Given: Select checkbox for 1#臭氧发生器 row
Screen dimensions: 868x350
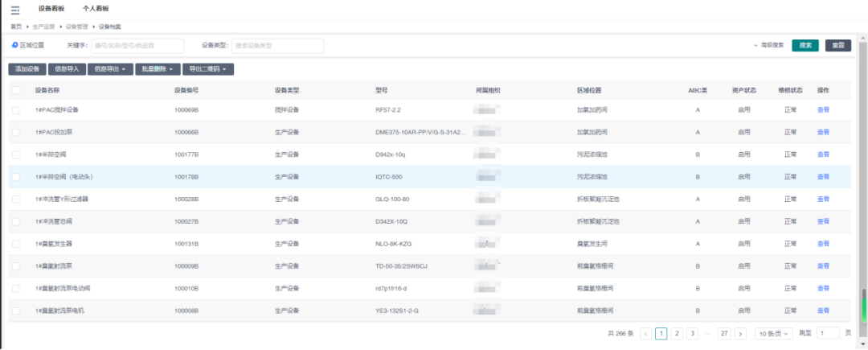Looking at the screenshot, I should [x=16, y=243].
